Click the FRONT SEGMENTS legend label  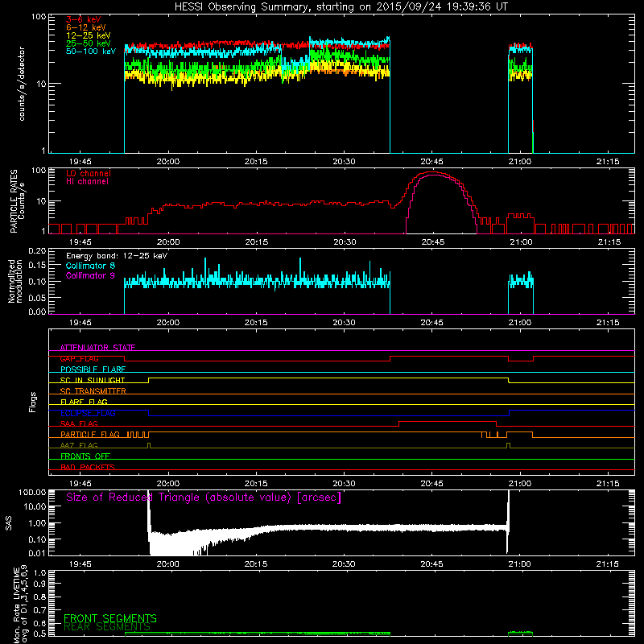[110, 618]
